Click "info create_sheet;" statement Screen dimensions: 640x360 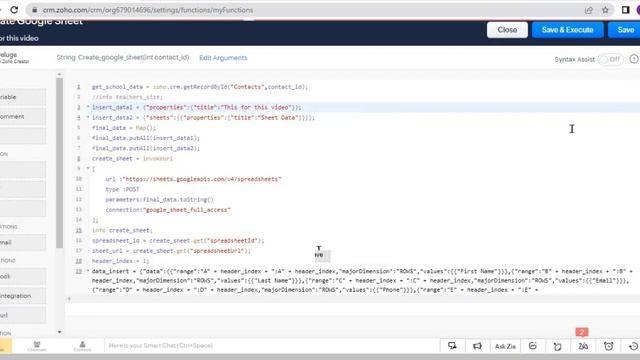(122, 230)
